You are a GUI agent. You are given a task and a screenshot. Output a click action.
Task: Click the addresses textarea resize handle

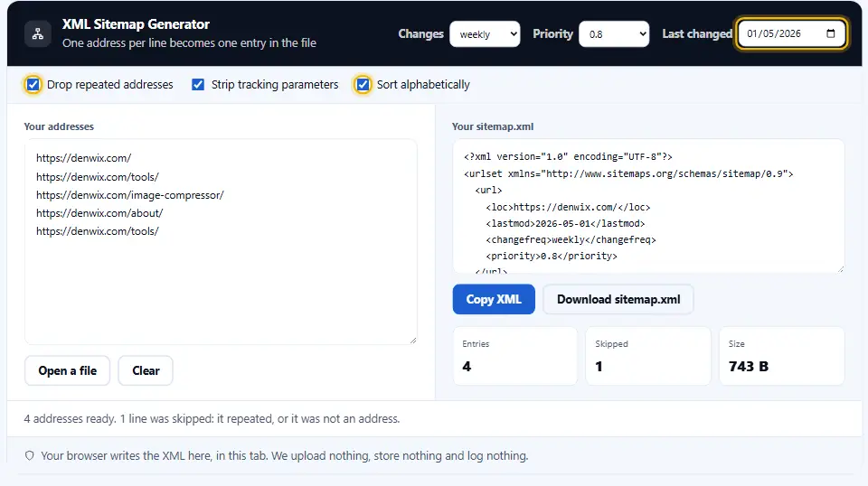coord(413,341)
